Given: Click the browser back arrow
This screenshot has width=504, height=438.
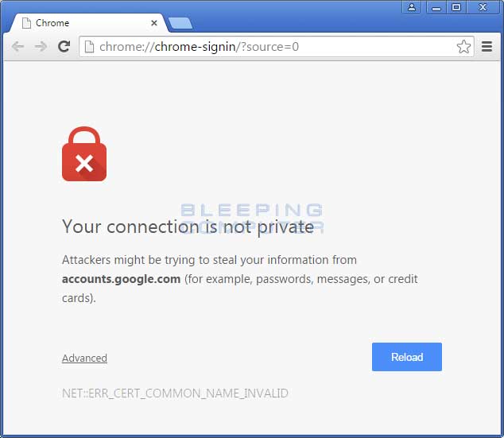Looking at the screenshot, I should [x=17, y=47].
